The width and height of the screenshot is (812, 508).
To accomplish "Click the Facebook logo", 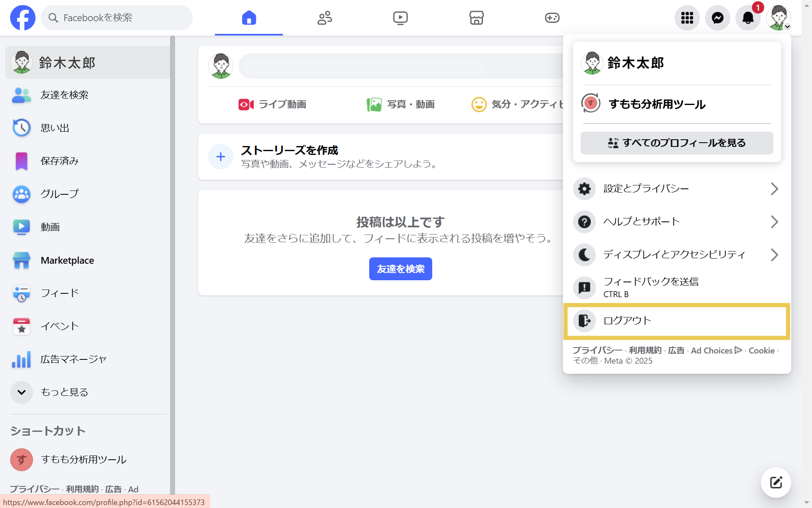I will (x=23, y=18).
